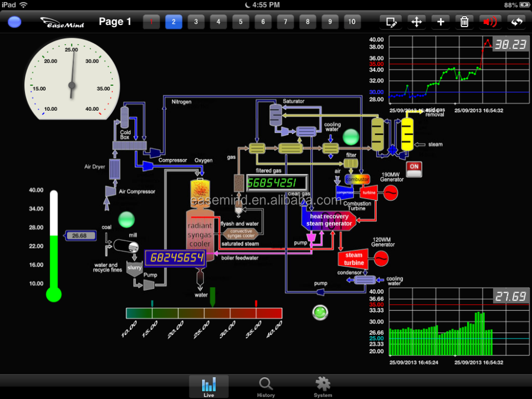532x399 pixels.
Task: Switch to page 10
Action: pyautogui.click(x=352, y=22)
